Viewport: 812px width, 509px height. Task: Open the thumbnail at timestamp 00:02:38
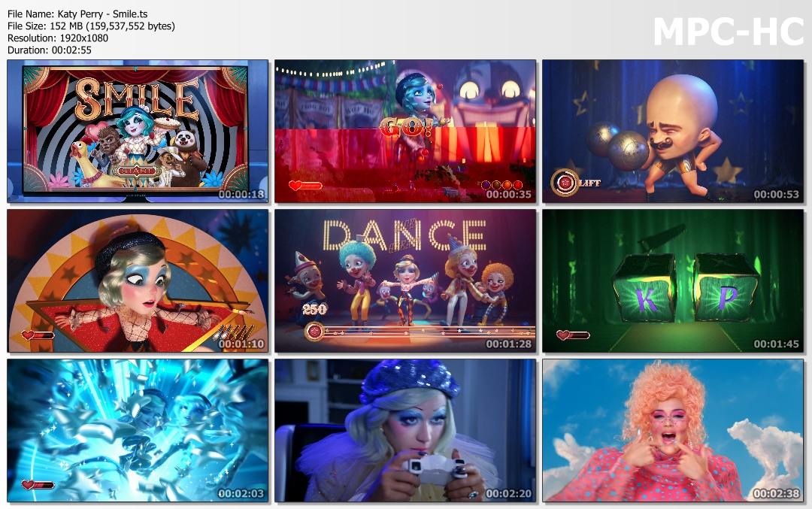click(x=673, y=430)
